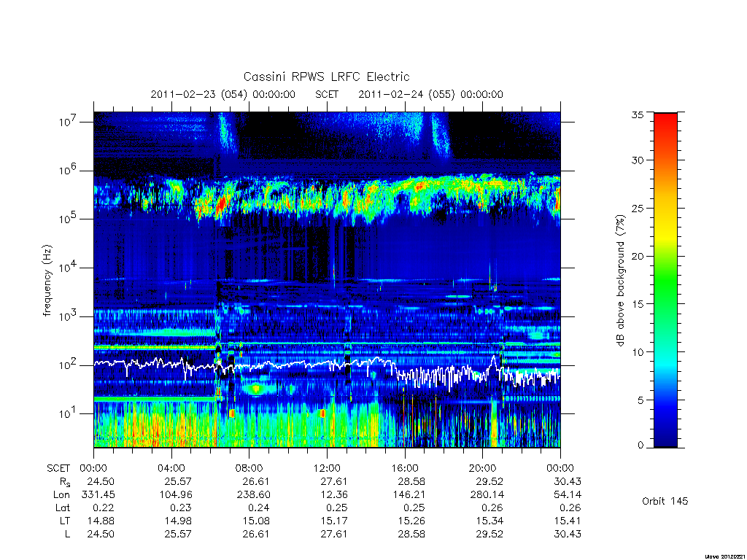The image size is (747, 560).
Task: Click the time axis label '12:00'
Action: click(x=327, y=469)
